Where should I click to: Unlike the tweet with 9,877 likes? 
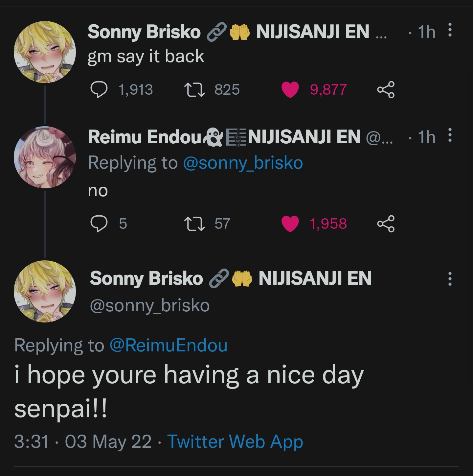point(290,90)
